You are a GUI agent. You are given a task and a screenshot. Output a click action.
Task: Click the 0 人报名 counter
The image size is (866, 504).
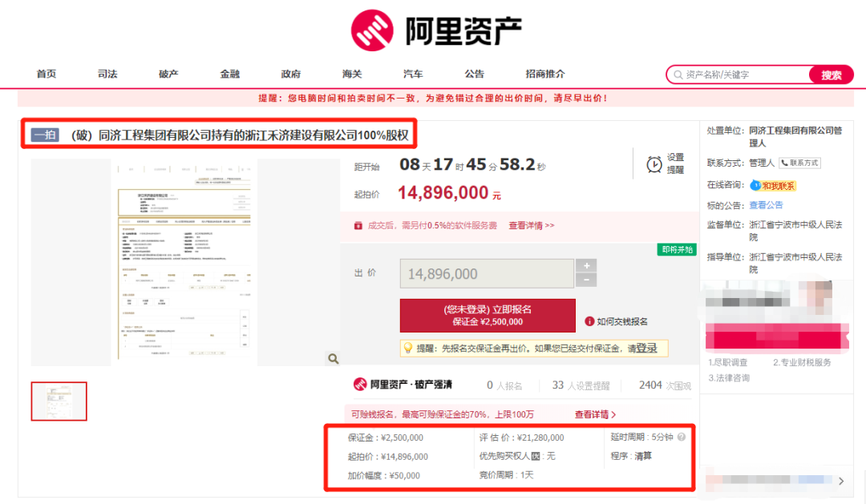504,385
